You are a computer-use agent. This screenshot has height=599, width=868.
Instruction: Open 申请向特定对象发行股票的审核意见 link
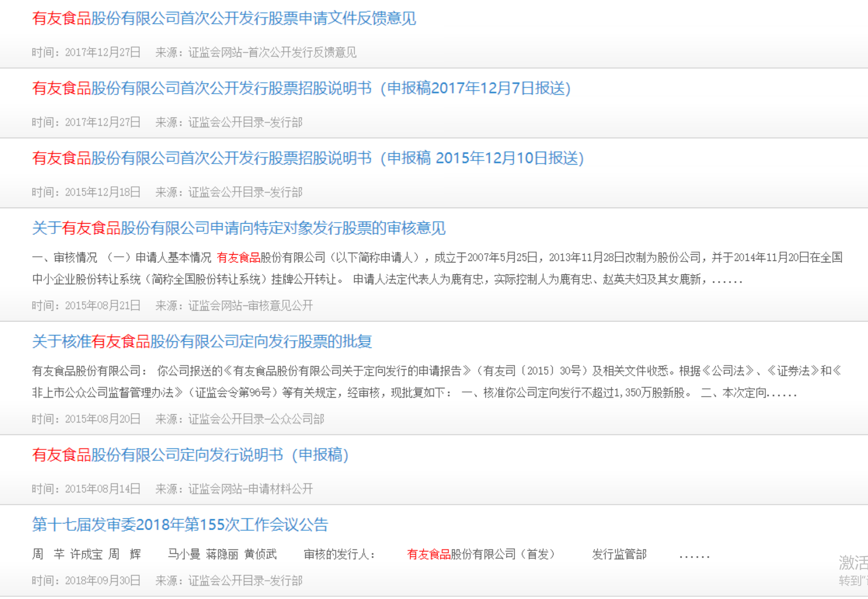pyautogui.click(x=239, y=228)
